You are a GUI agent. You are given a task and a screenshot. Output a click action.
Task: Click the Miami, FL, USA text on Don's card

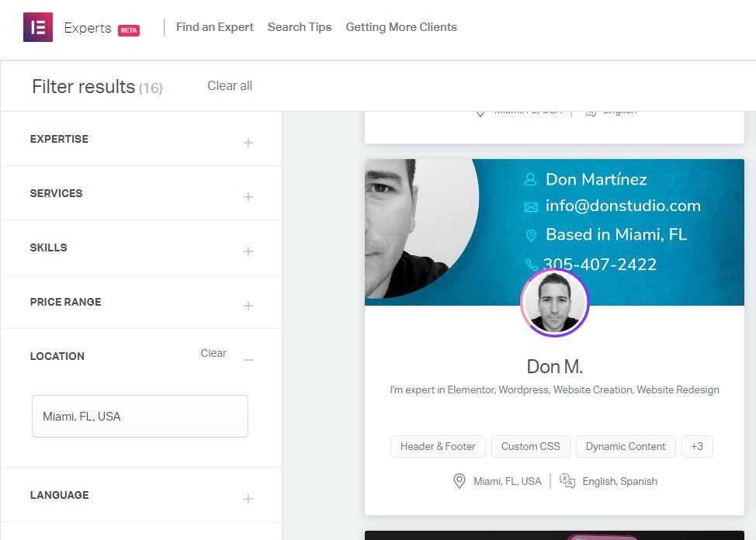(507, 481)
